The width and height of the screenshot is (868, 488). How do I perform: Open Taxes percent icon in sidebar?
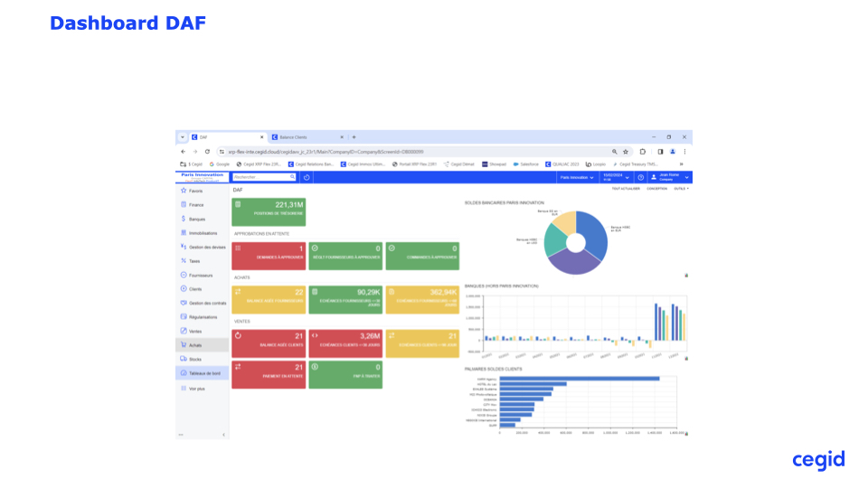pyautogui.click(x=184, y=260)
